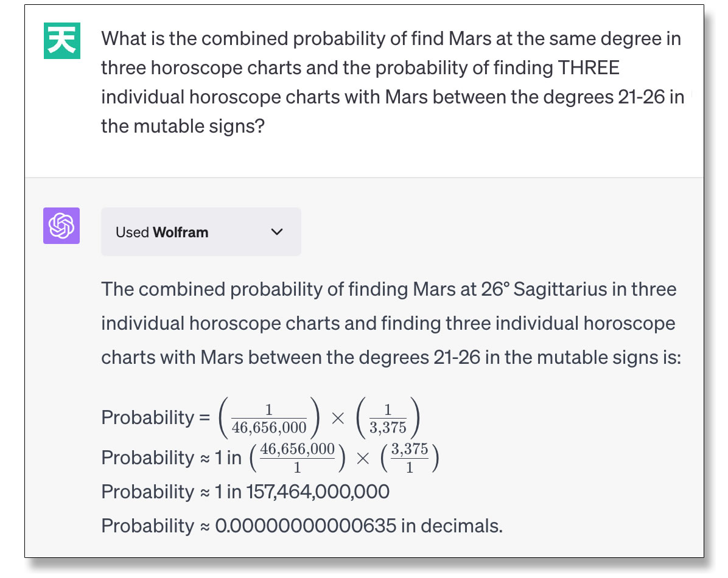Click the bold Wolfram label

[x=181, y=232]
